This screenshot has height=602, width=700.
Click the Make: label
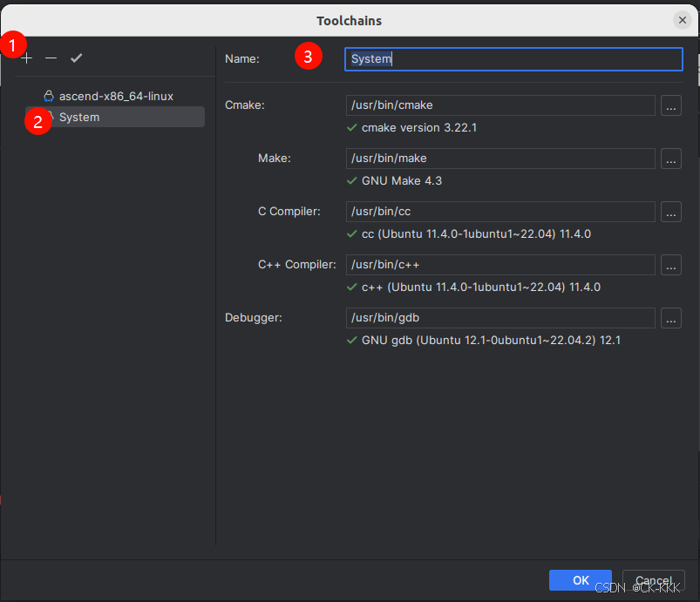pos(275,159)
